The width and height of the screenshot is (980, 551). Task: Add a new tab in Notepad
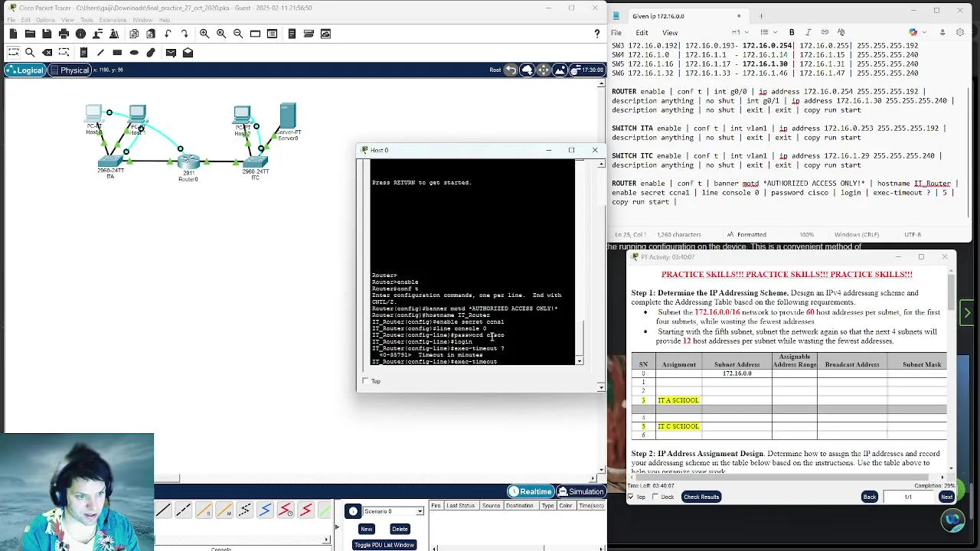[x=761, y=16]
